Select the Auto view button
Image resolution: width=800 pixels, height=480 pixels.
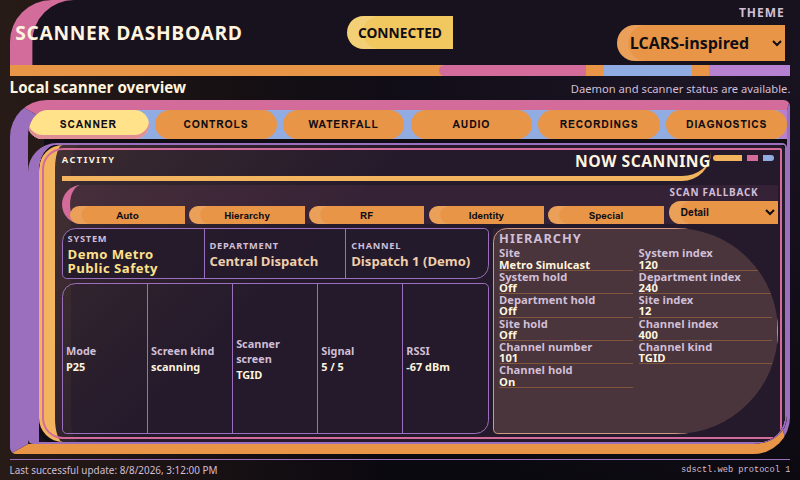click(x=128, y=215)
